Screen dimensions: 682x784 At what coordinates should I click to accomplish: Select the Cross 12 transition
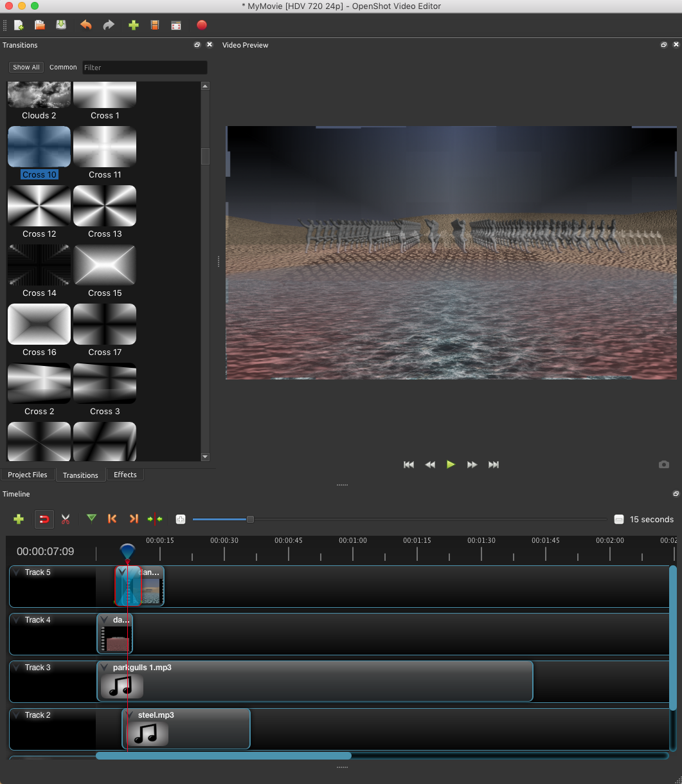tap(39, 212)
